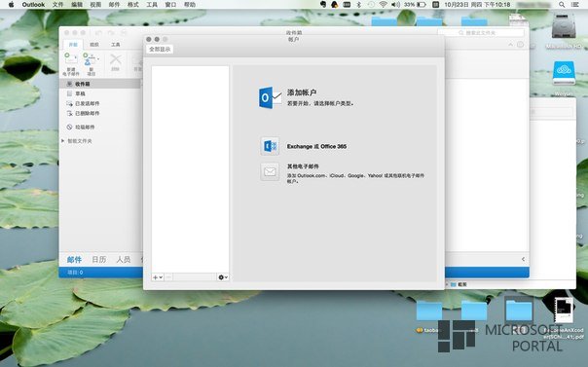Open the 文件 menu in menu bar
This screenshot has height=367, width=588.
coord(57,5)
